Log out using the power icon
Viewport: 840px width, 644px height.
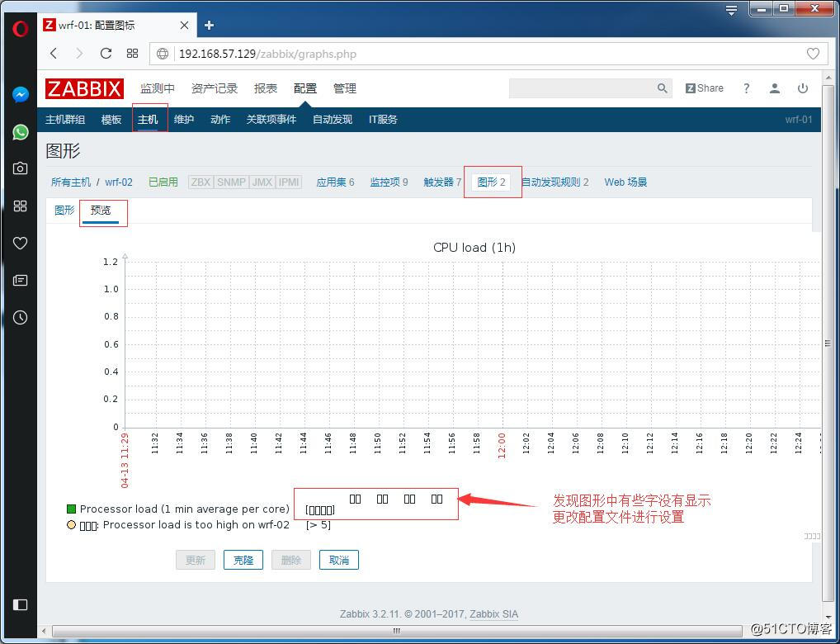pos(803,88)
